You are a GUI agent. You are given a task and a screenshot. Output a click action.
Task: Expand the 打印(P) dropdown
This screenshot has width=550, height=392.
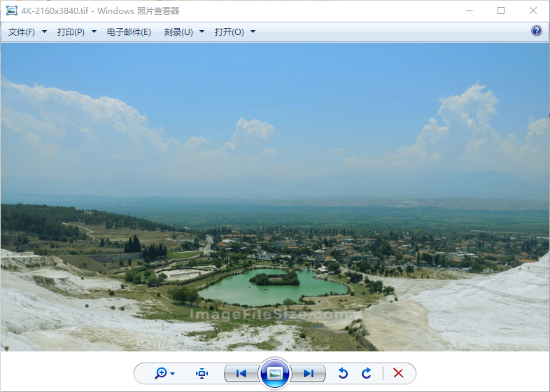pos(76,32)
